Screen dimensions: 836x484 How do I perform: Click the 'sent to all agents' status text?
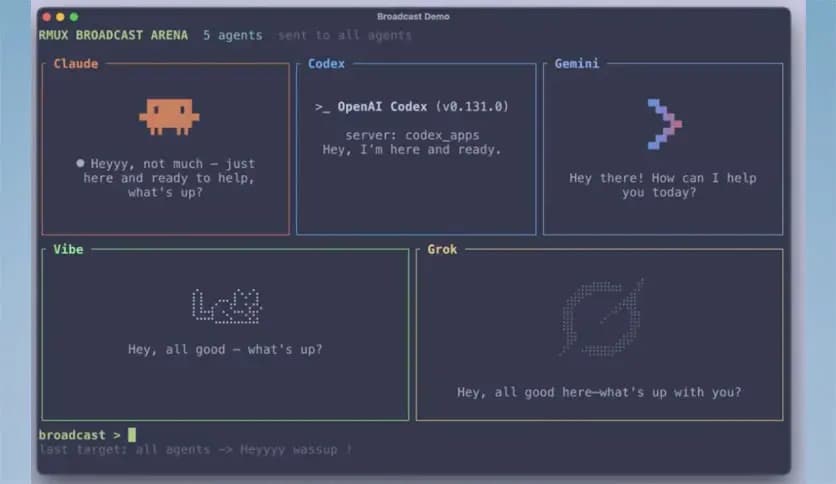click(x=345, y=35)
